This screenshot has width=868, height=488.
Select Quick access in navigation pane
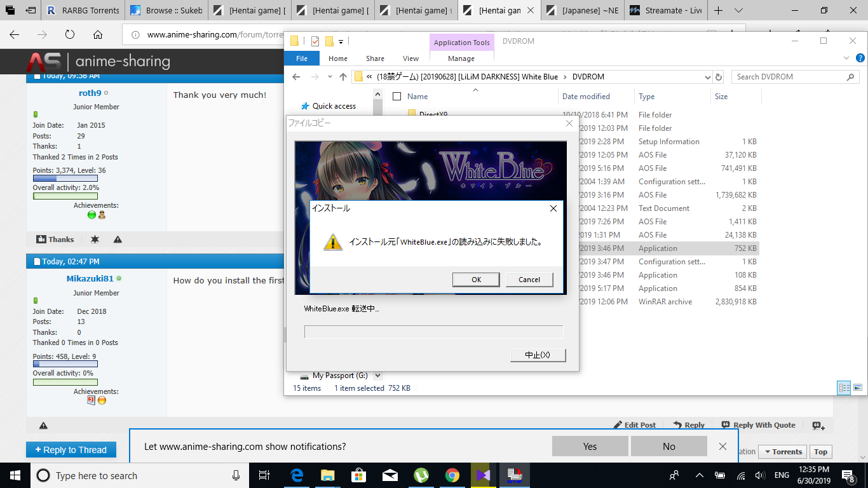pyautogui.click(x=334, y=106)
